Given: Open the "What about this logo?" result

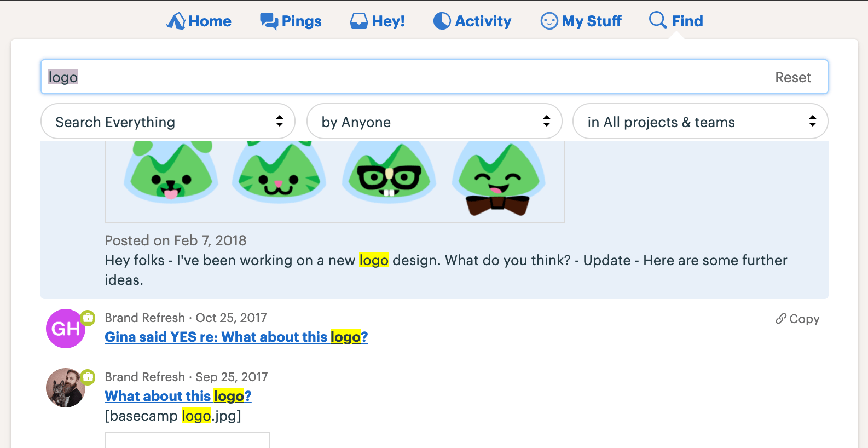Looking at the screenshot, I should click(x=178, y=396).
